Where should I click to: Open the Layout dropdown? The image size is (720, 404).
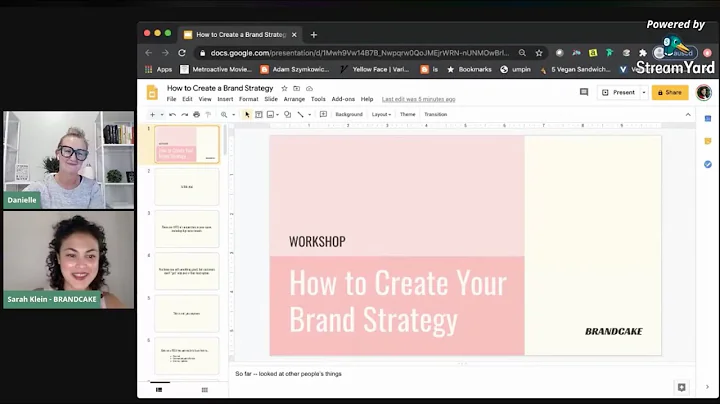381,114
